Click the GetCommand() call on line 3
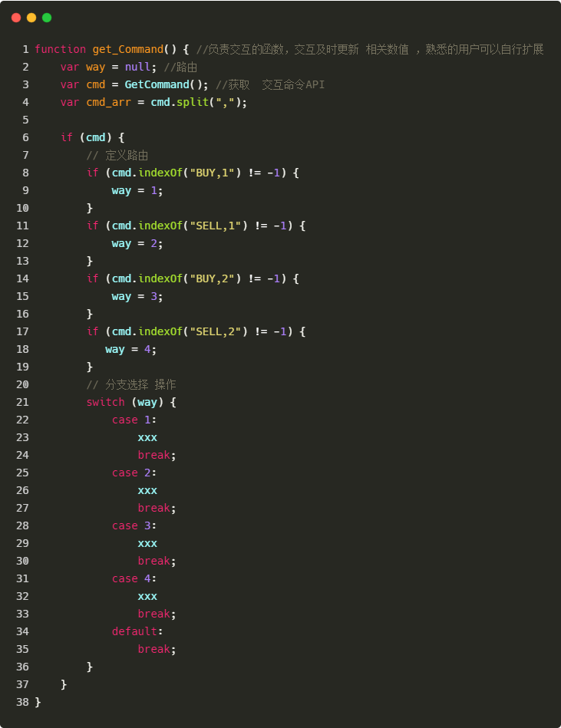 coord(163,84)
